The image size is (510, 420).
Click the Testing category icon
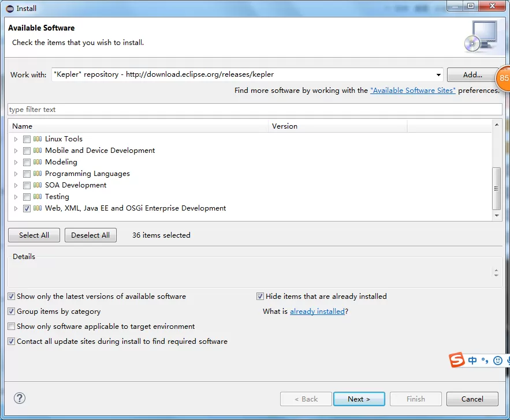click(38, 197)
